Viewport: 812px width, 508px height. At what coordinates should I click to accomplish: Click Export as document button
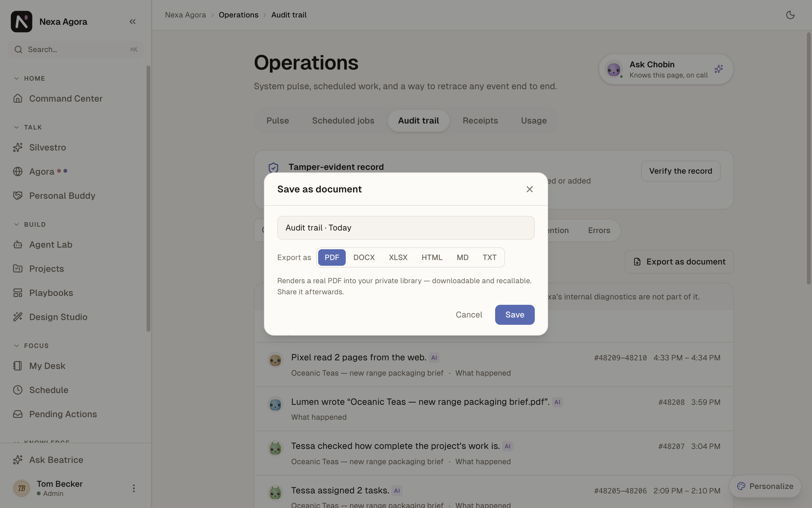coord(679,262)
